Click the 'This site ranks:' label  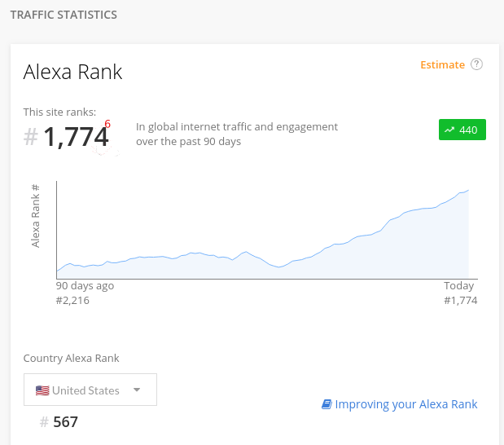tap(59, 112)
